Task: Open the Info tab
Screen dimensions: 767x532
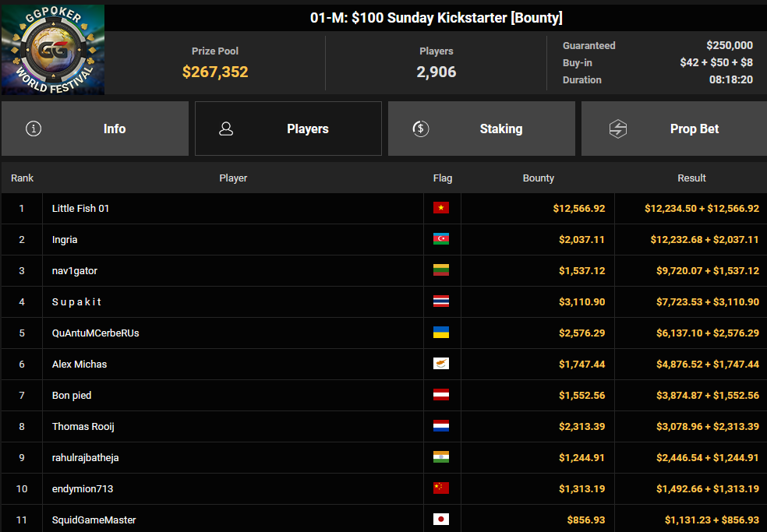Action: (x=95, y=129)
